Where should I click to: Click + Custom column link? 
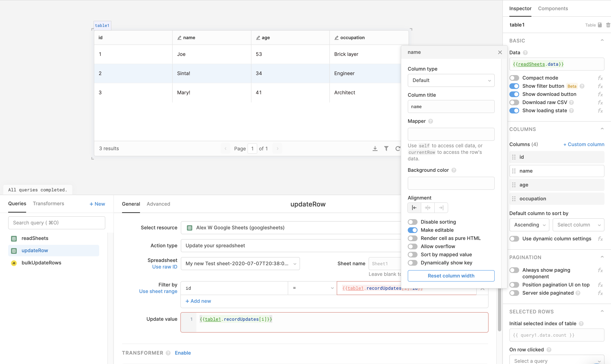coord(583,144)
